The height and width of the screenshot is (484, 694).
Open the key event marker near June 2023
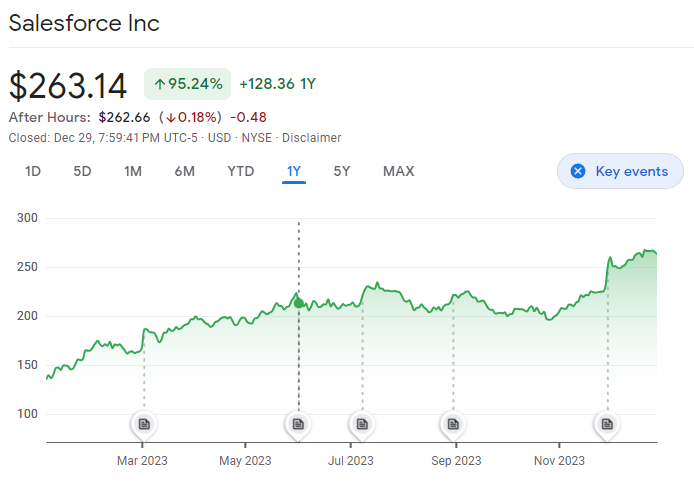click(x=298, y=424)
